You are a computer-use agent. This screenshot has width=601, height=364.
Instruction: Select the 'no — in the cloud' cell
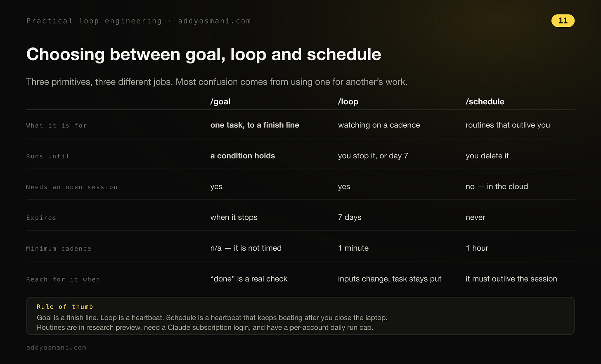497,187
